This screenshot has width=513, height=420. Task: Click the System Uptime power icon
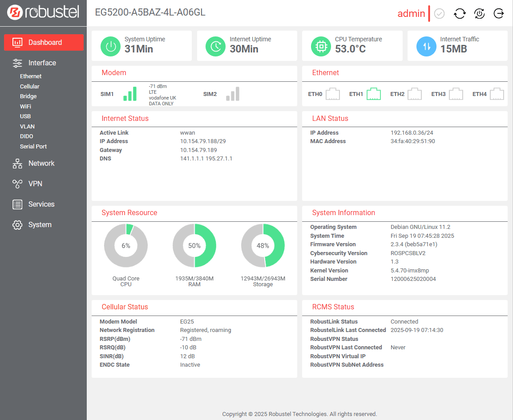[x=111, y=46]
